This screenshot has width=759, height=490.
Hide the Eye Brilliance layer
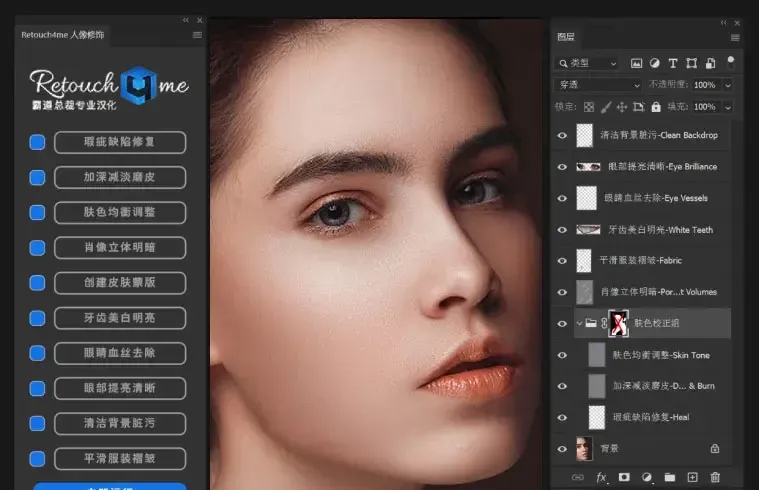coord(562,167)
